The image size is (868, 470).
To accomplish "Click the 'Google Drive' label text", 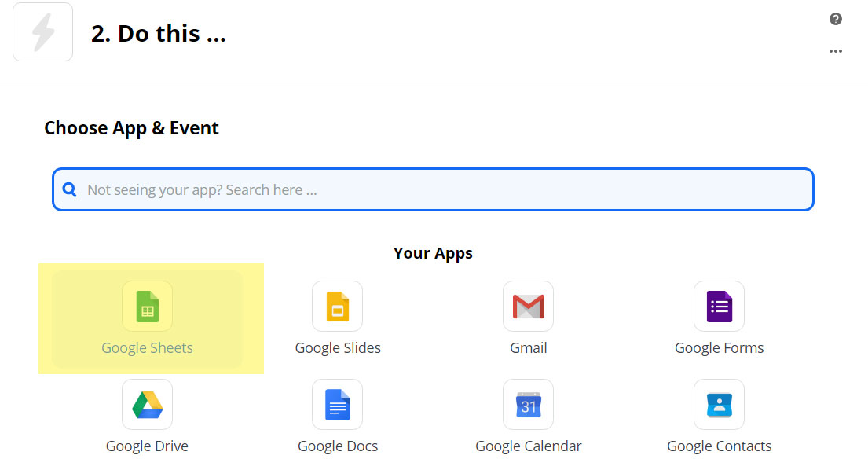I will pyautogui.click(x=147, y=446).
